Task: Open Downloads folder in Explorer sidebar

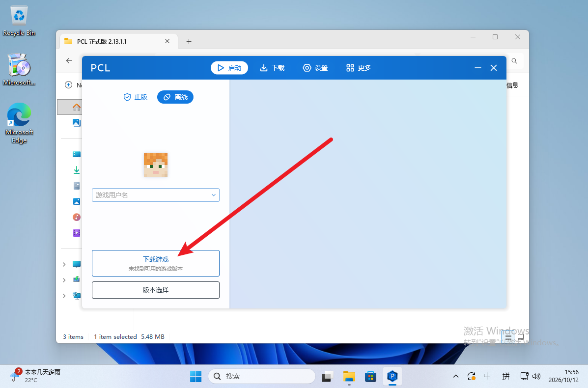Action: click(77, 170)
